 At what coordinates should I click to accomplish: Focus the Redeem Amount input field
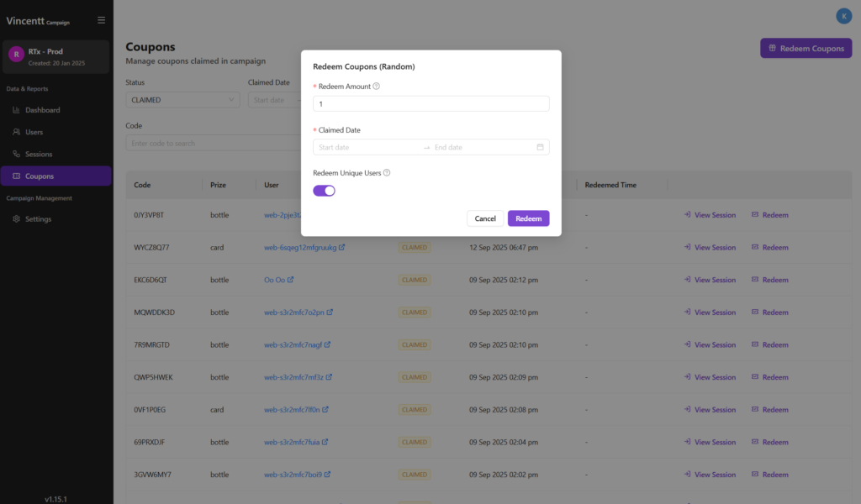click(430, 103)
